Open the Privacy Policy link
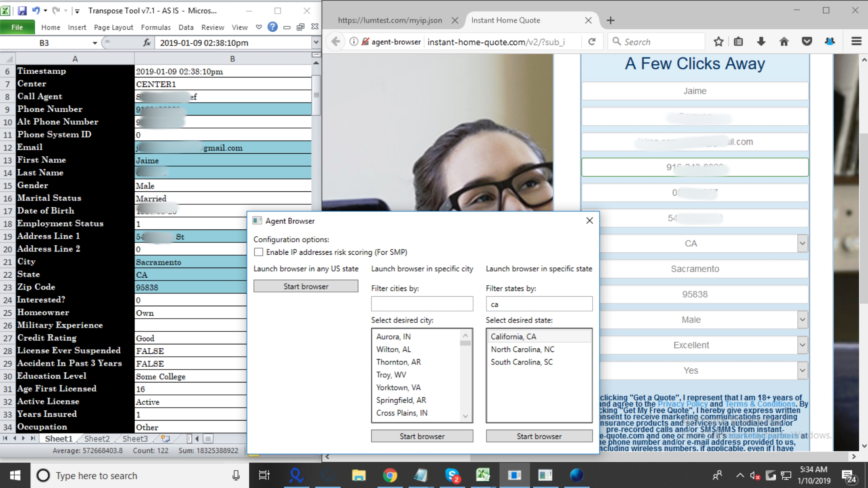Screen dimensions: 868x488 (682, 404)
